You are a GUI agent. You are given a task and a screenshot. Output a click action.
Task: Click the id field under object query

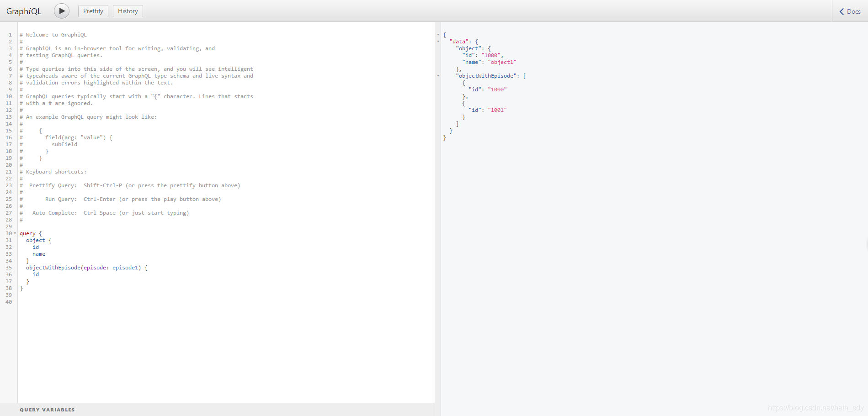pos(36,247)
